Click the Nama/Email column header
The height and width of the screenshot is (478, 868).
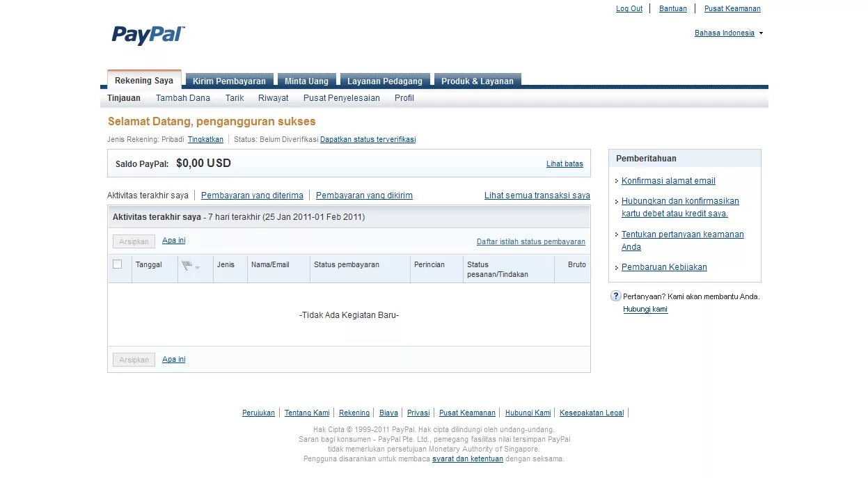click(270, 264)
